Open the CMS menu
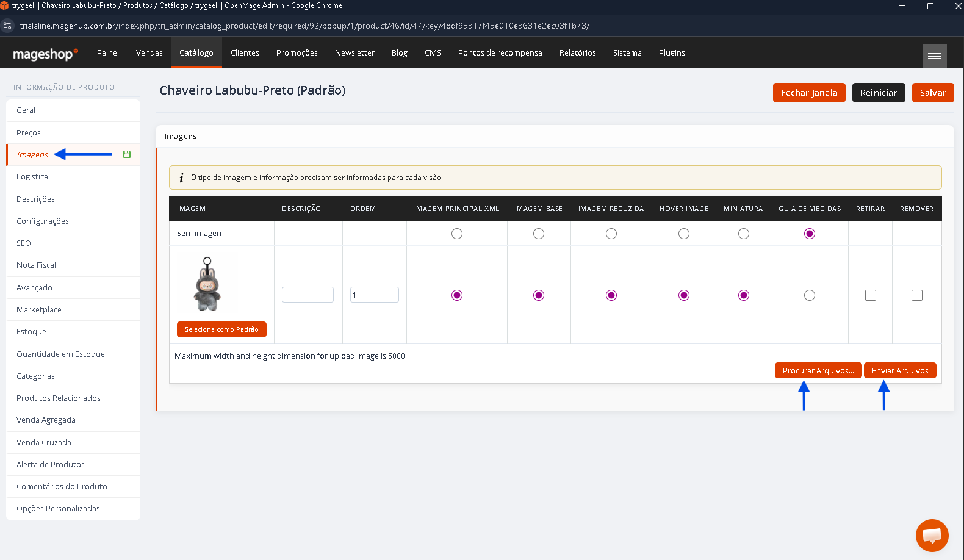 click(x=433, y=53)
